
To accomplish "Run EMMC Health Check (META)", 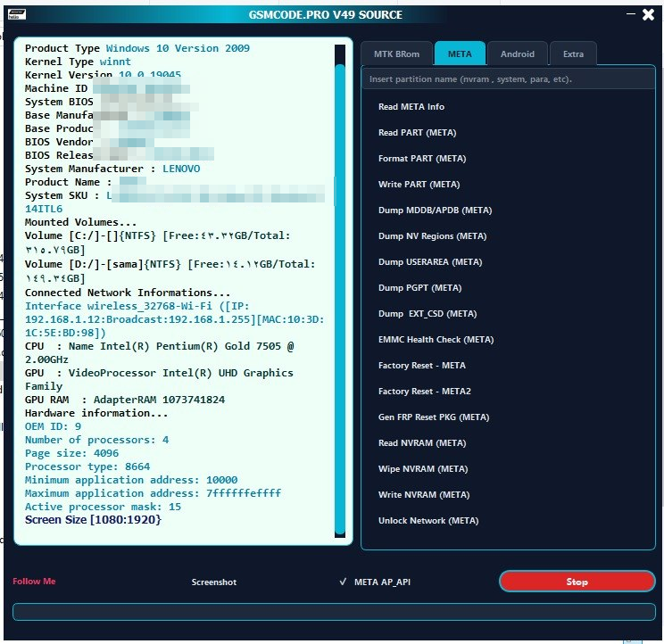I will [436, 339].
